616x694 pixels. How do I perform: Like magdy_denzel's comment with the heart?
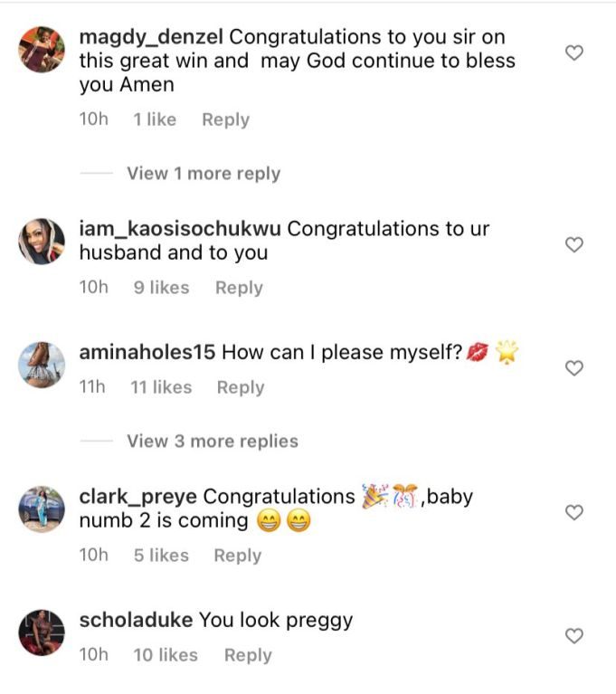coord(573,53)
